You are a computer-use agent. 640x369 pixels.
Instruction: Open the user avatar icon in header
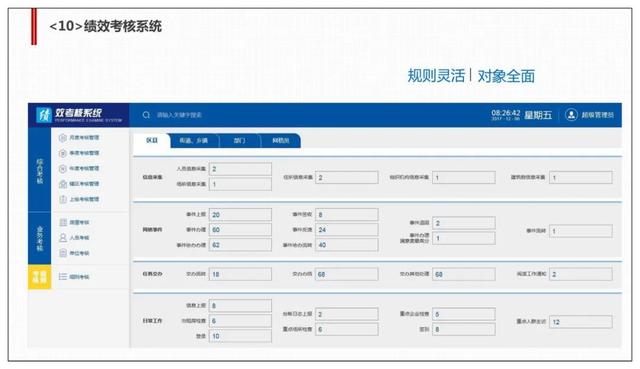pos(571,115)
